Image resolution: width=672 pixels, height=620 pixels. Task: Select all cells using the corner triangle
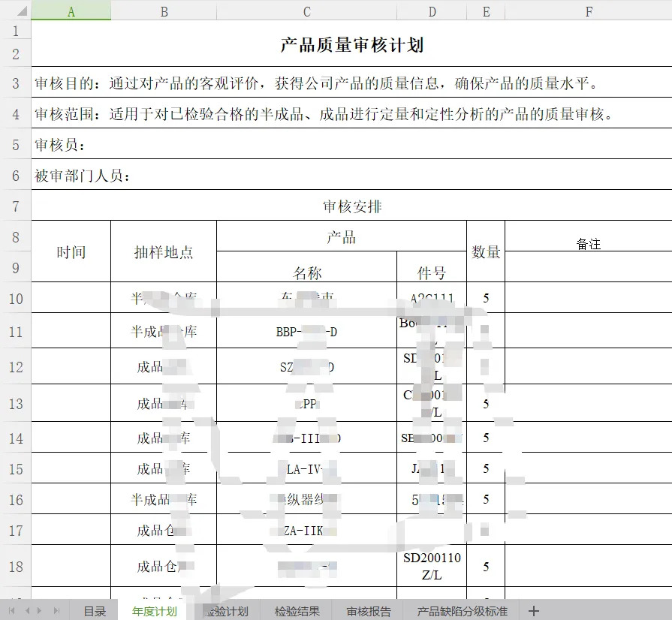(23, 11)
